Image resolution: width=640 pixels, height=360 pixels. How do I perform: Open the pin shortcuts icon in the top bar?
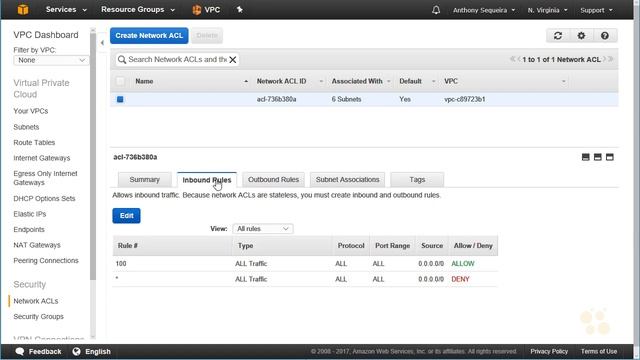point(240,9)
